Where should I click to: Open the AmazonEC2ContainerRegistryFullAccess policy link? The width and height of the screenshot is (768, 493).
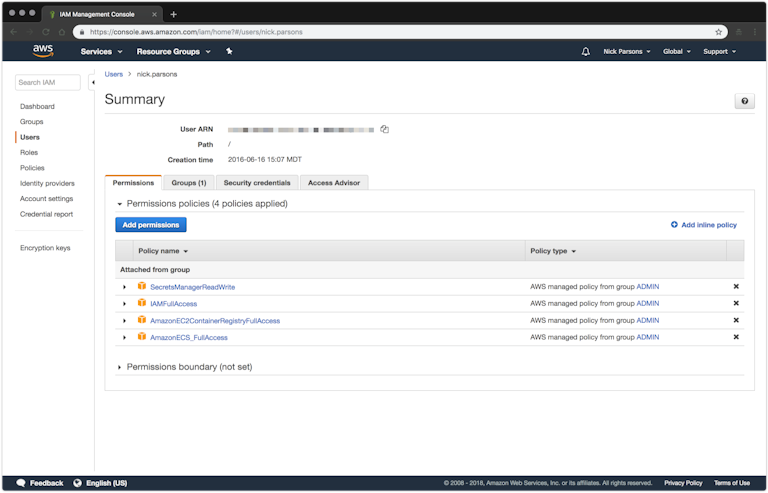coord(215,321)
